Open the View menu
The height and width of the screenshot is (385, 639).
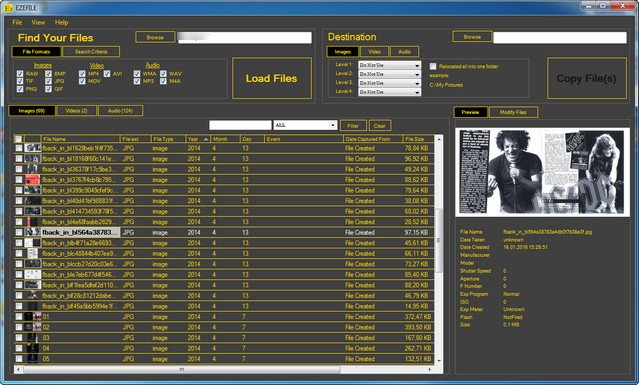(x=38, y=22)
